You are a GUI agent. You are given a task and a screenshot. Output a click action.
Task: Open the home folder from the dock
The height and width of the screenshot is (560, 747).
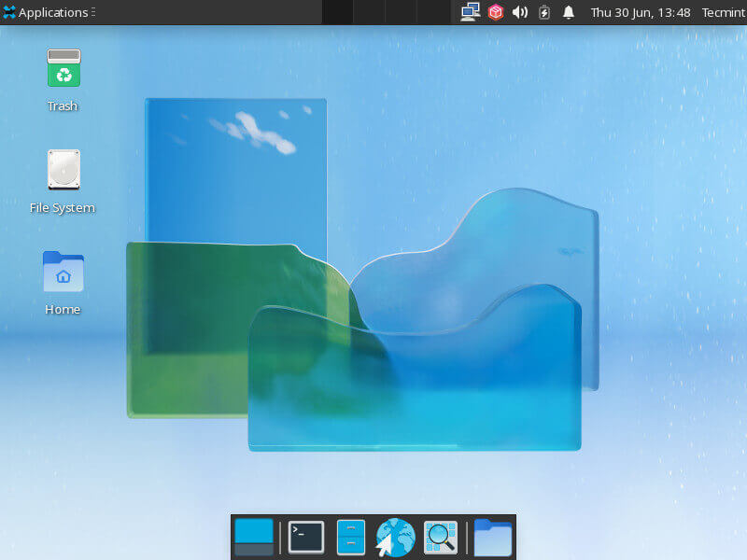tap(493, 538)
